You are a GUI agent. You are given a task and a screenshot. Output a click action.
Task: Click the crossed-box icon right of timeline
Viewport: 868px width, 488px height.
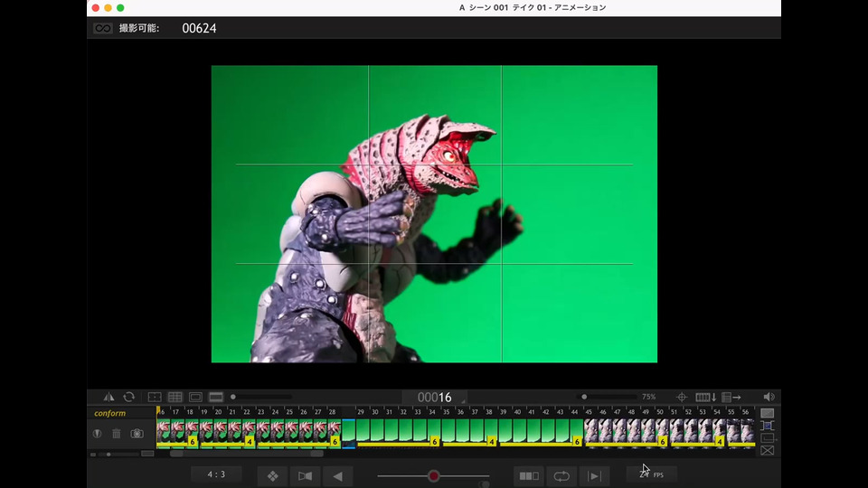[x=768, y=450]
